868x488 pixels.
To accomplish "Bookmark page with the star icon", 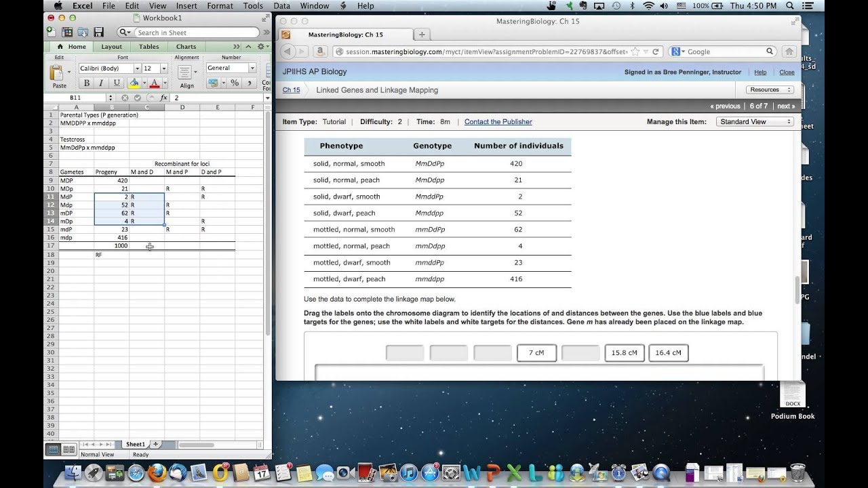I will [635, 52].
